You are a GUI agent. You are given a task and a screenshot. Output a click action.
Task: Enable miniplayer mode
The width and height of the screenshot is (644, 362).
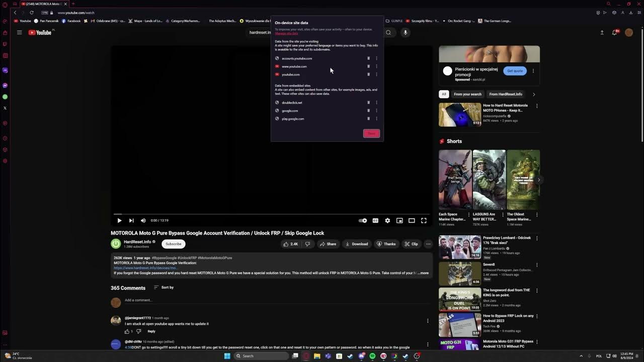click(x=399, y=220)
